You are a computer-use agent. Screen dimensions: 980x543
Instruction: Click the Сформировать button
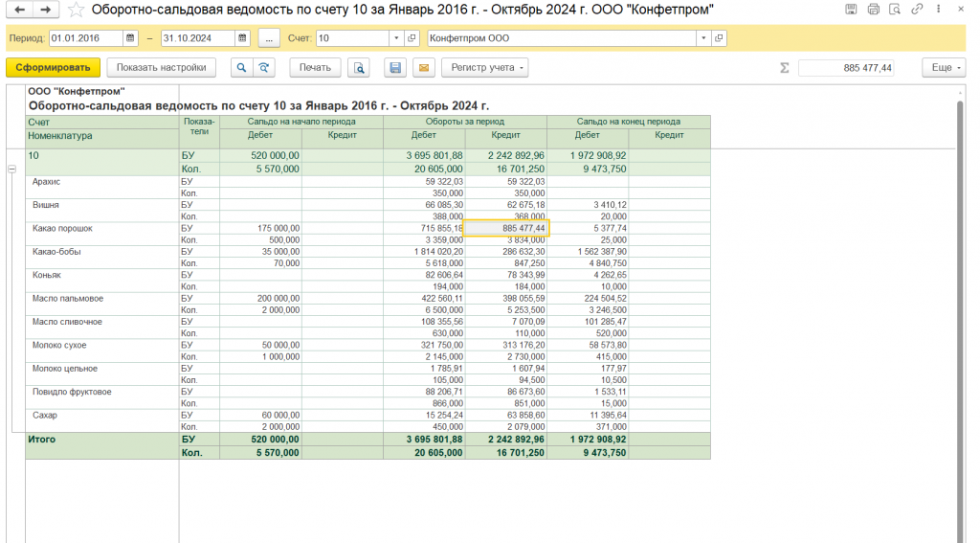coord(53,68)
